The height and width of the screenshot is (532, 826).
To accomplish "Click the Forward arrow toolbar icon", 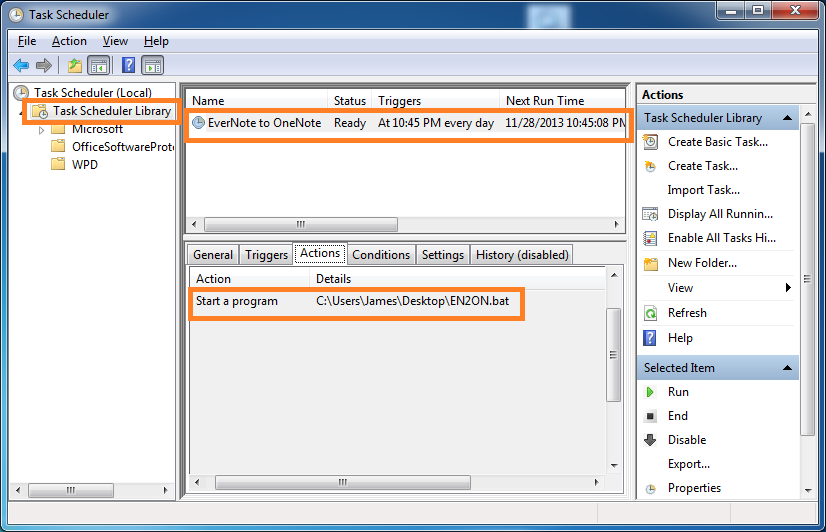I will pos(44,65).
